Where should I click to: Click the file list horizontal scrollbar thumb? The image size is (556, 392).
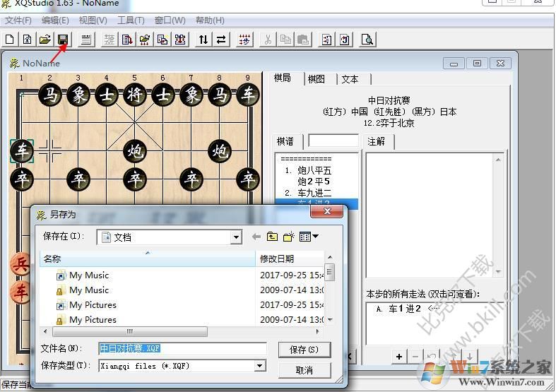tap(130, 331)
